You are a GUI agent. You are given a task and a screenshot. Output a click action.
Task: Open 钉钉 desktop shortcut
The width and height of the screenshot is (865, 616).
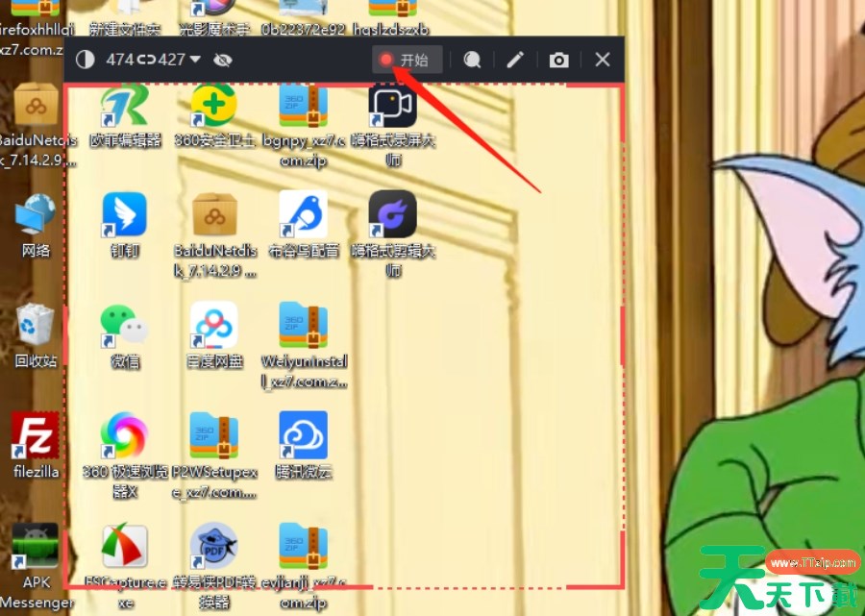point(125,225)
